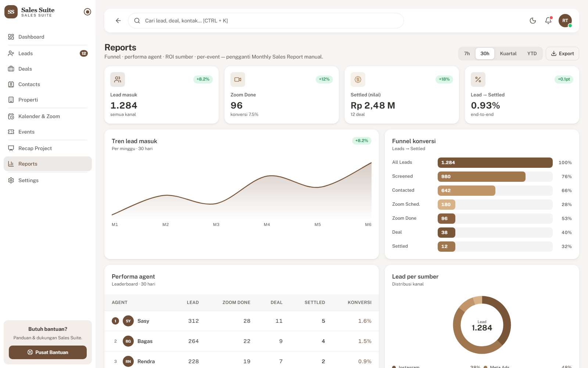Click the lifebuoy icon in Pusat Bantuan

(x=30, y=352)
